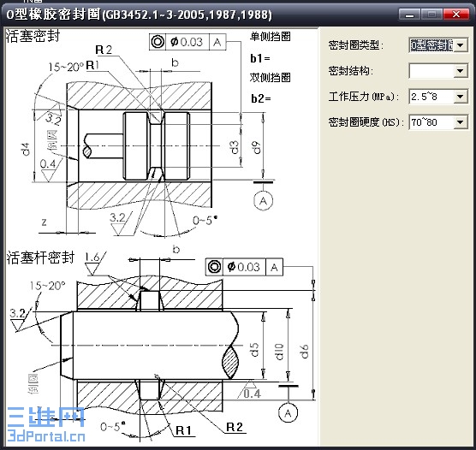The image size is (476, 450).
Task: Click the b1= value text
Action: click(260, 58)
